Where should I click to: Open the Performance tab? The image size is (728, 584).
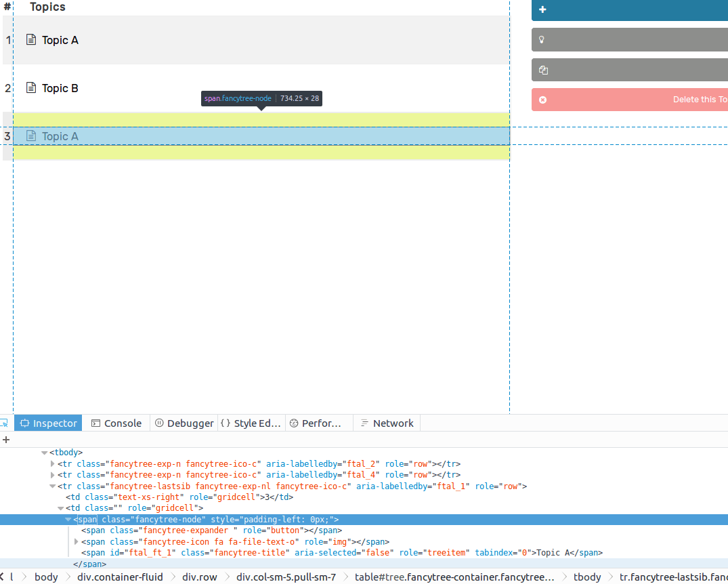click(x=319, y=423)
